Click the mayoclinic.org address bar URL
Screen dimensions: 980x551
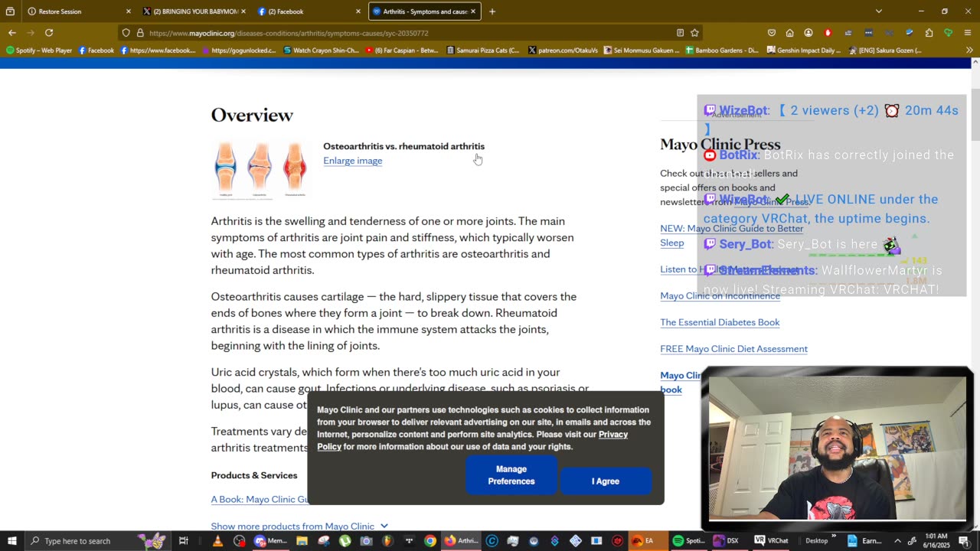tap(289, 34)
